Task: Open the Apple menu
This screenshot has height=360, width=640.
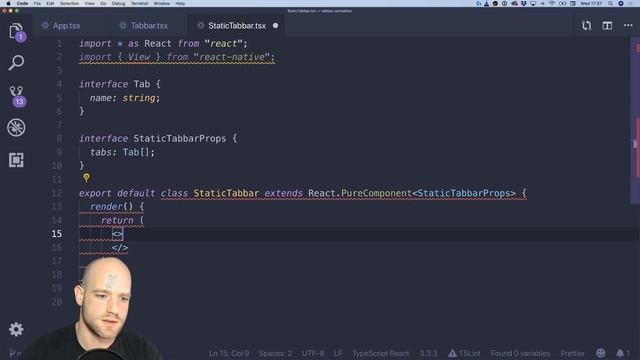Action: [8, 3]
